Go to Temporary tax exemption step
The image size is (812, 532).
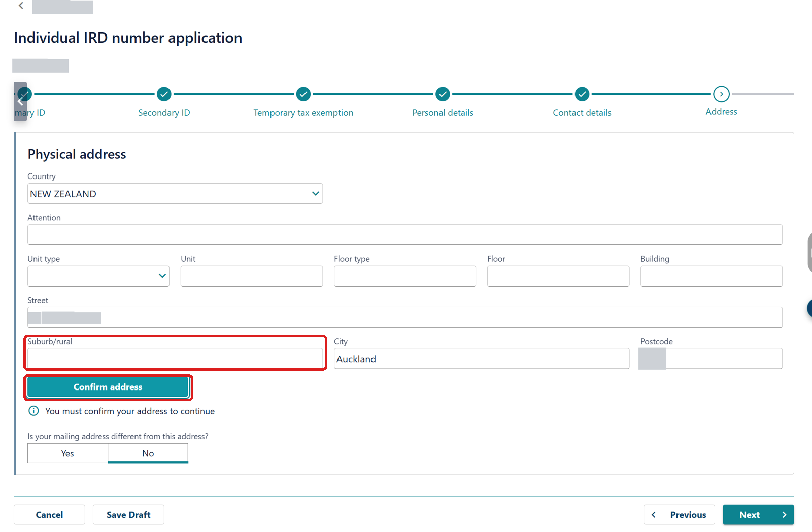(x=303, y=113)
